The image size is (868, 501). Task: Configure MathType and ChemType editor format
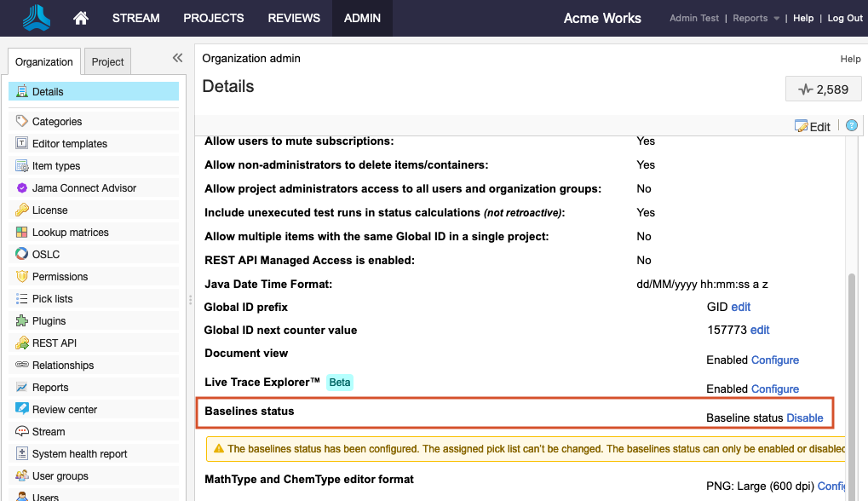(x=831, y=486)
